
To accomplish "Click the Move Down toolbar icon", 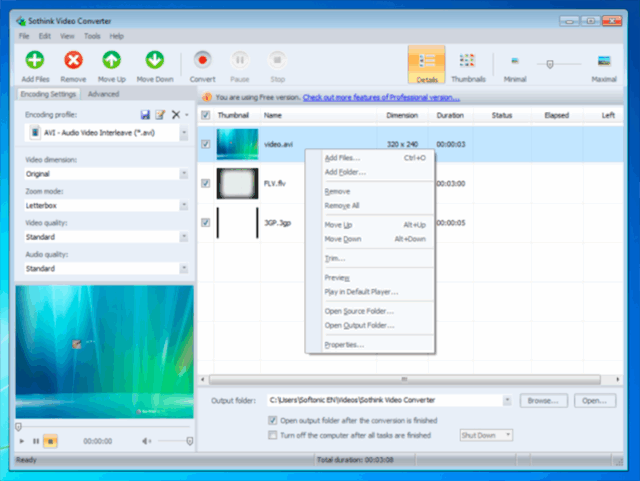I will (155, 60).
